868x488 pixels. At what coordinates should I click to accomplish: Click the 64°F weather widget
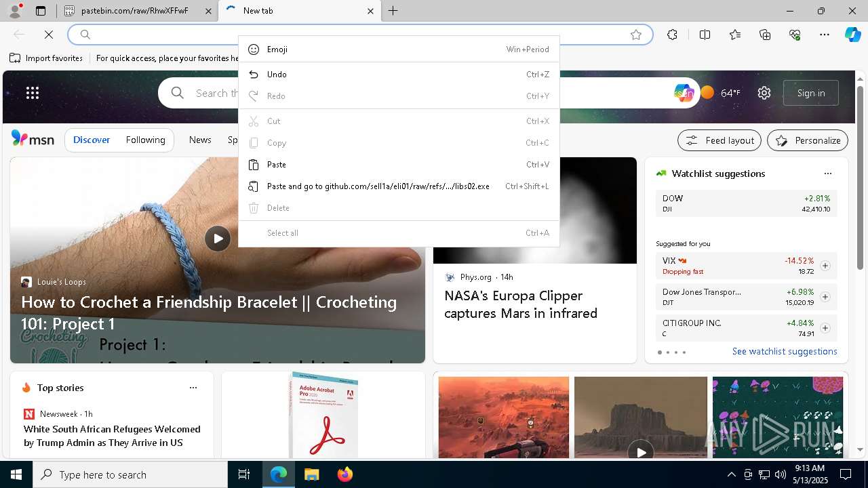pyautogui.click(x=721, y=93)
